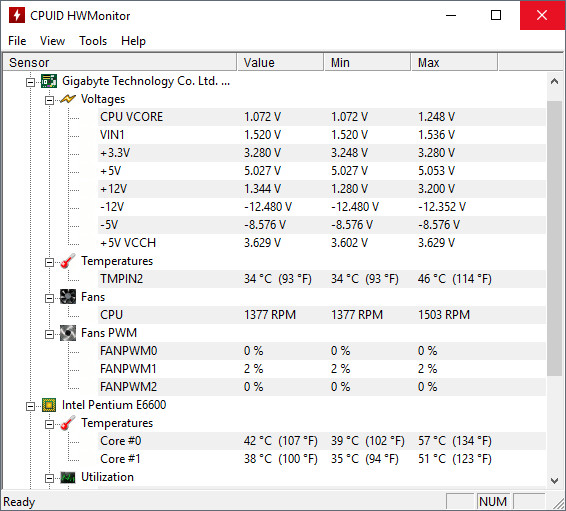Click the Utilization label

[108, 477]
